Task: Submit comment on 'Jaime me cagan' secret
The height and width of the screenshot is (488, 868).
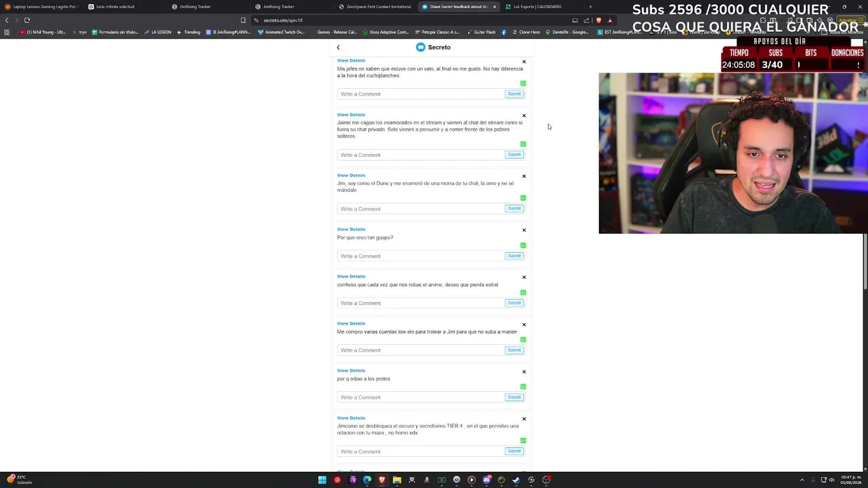Action: 514,155
